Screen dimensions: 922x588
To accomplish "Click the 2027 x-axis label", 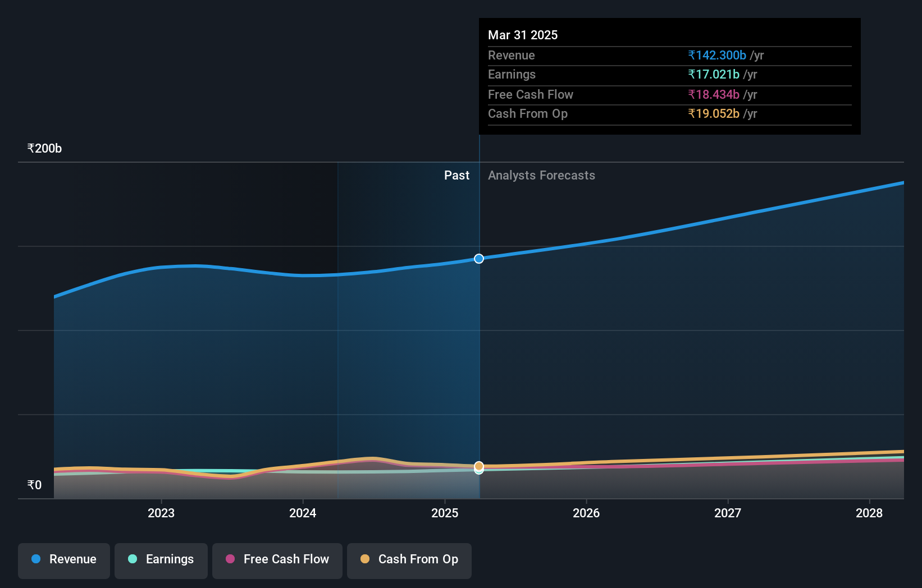I will pos(728,513).
